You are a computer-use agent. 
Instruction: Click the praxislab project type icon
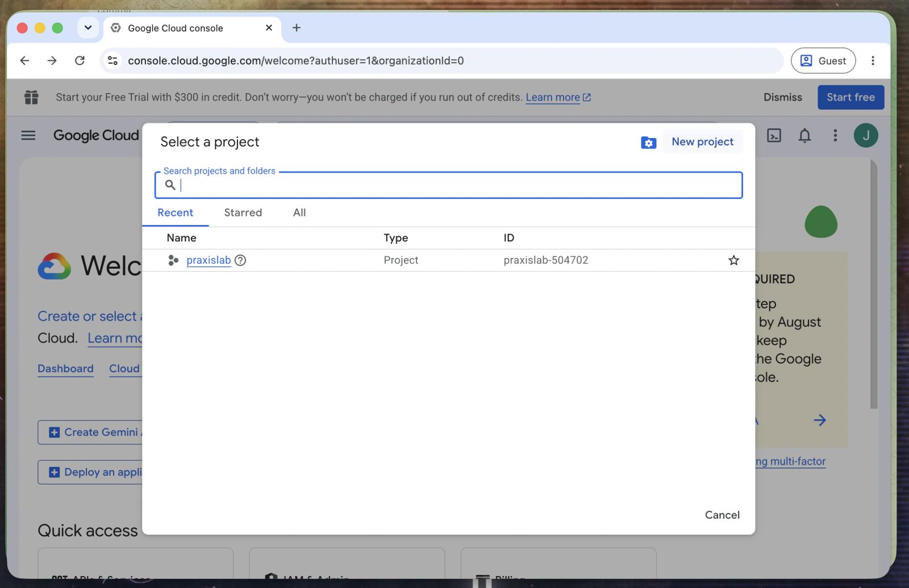click(x=173, y=260)
